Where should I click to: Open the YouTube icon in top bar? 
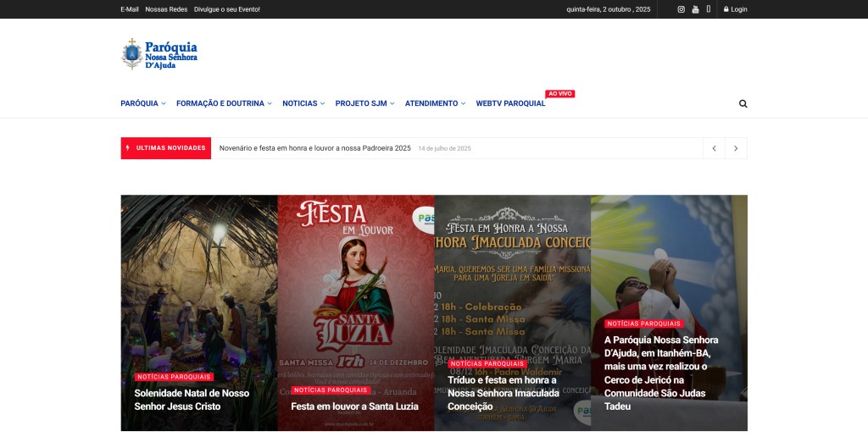695,9
